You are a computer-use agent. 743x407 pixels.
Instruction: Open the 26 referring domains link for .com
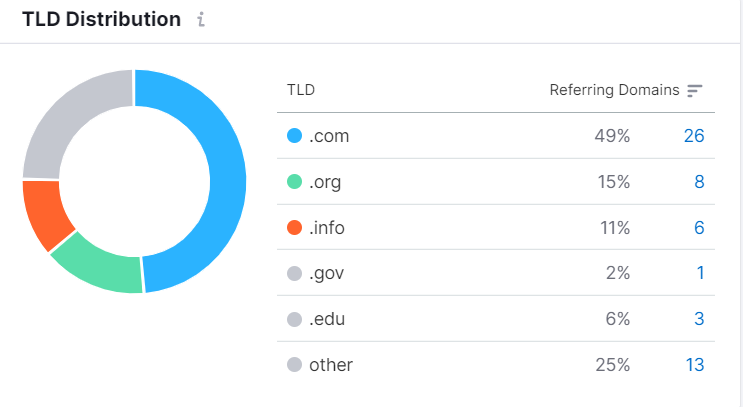694,136
